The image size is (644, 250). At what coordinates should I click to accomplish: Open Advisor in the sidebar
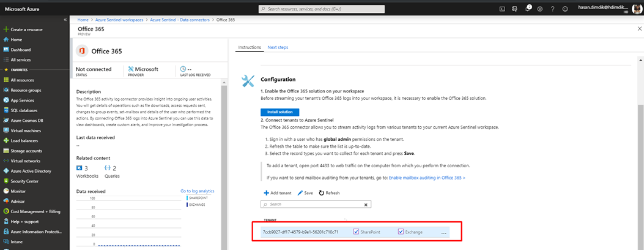[x=18, y=202]
